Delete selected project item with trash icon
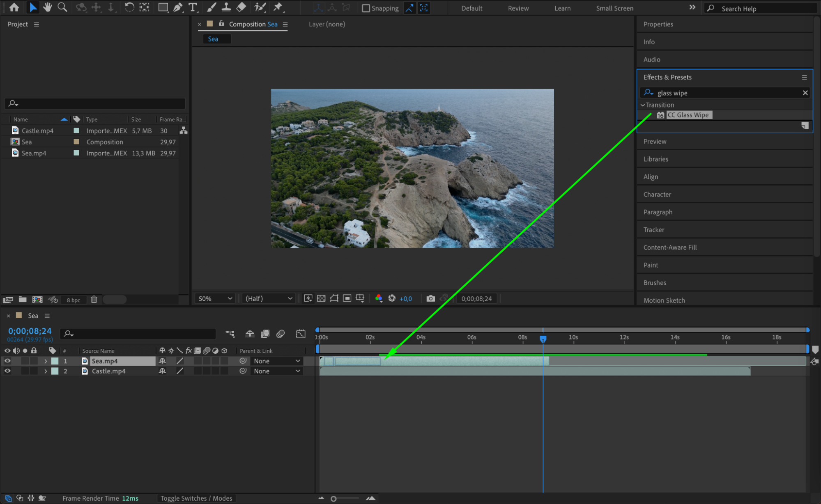Image resolution: width=821 pixels, height=504 pixels. pyautogui.click(x=94, y=300)
